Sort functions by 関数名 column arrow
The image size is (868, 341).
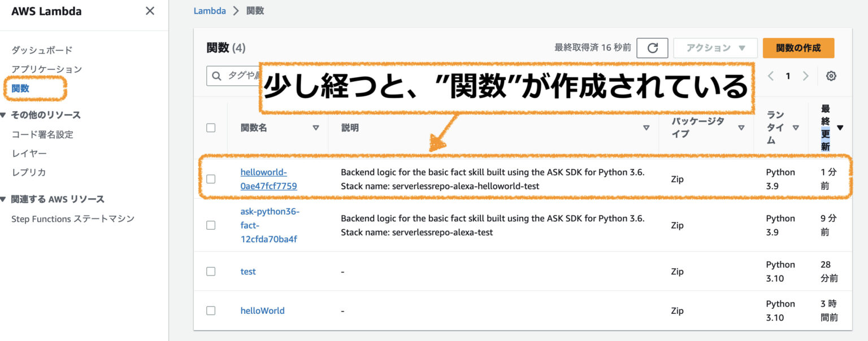[x=316, y=128]
